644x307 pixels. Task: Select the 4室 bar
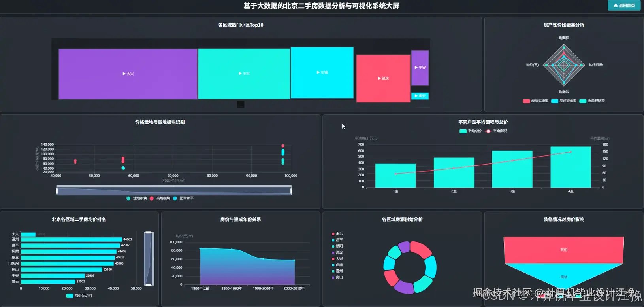coord(571,167)
